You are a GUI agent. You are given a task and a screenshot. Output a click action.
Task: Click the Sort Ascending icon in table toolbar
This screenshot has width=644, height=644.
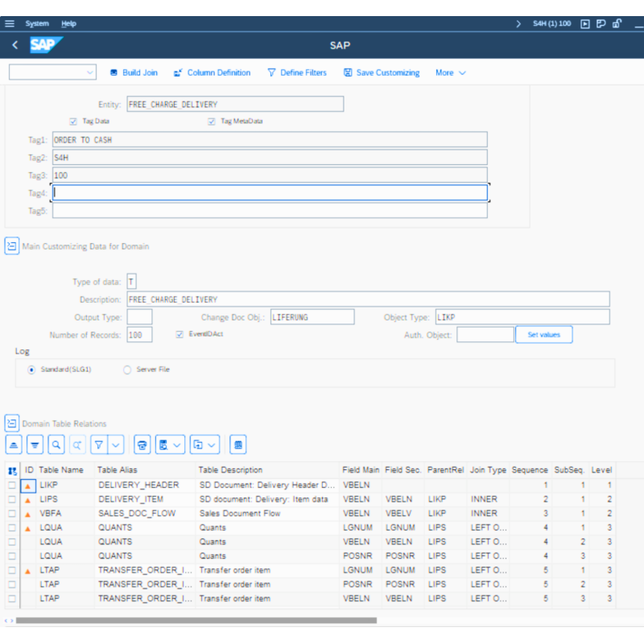14,444
